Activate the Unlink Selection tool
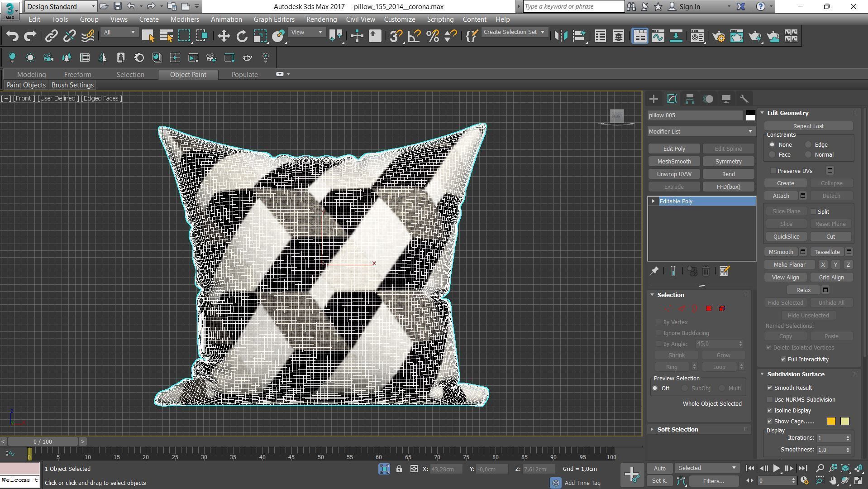This screenshot has height=489, width=868. pos(69,36)
